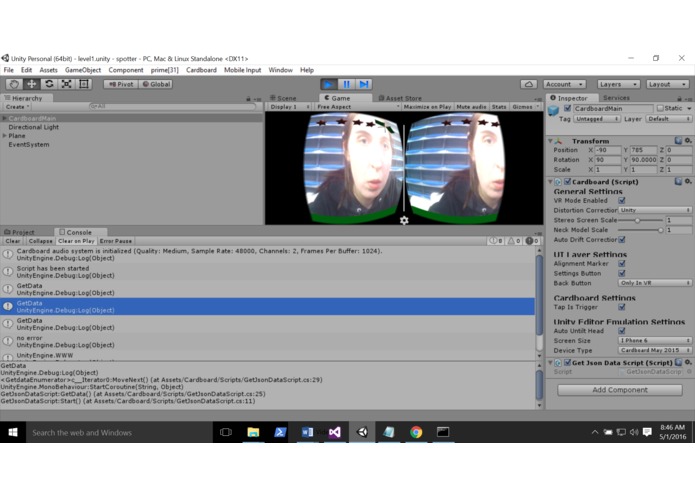Open the Tag dropdown showing Untagged
This screenshot has height=494, width=695.
click(596, 119)
